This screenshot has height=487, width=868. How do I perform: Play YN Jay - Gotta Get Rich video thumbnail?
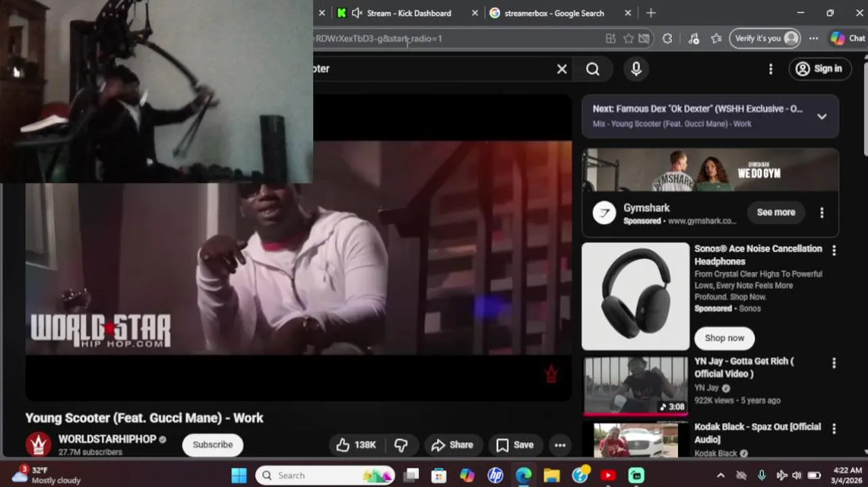click(635, 386)
